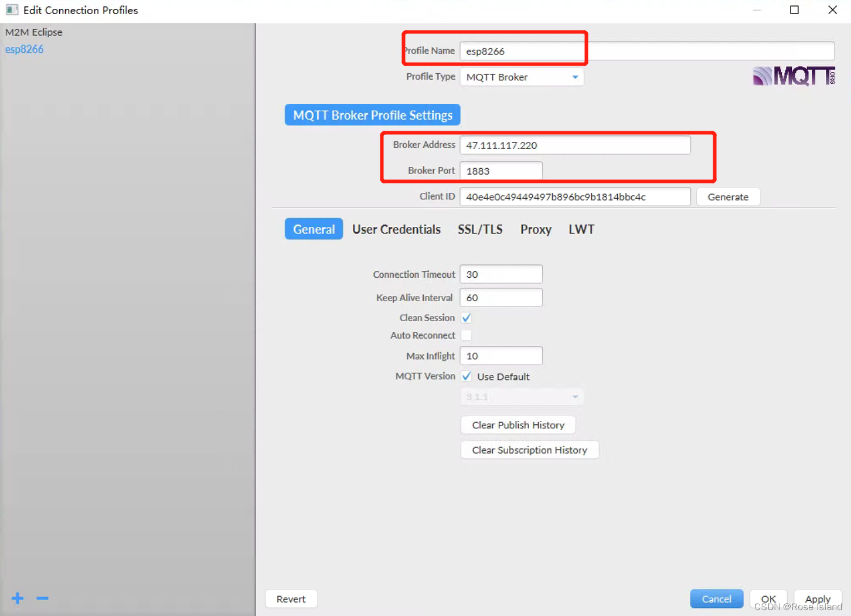The width and height of the screenshot is (851, 616).
Task: Open the SSL/TLS tab
Action: 480,229
